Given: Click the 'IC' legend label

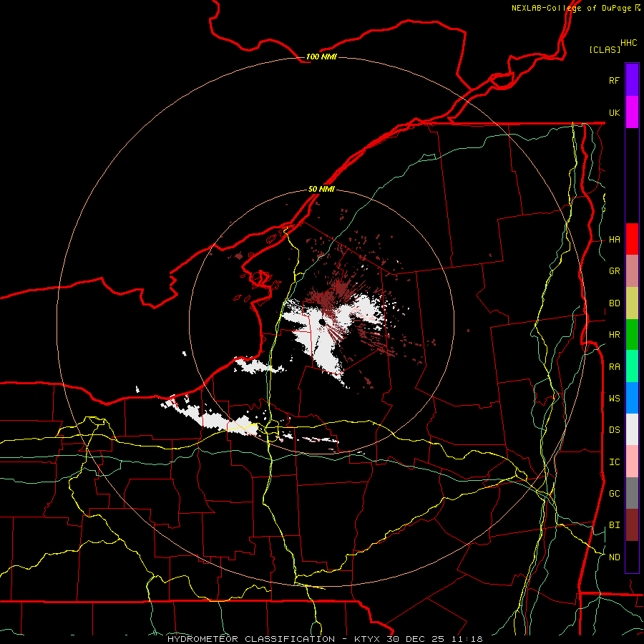Looking at the screenshot, I should pos(614,462).
